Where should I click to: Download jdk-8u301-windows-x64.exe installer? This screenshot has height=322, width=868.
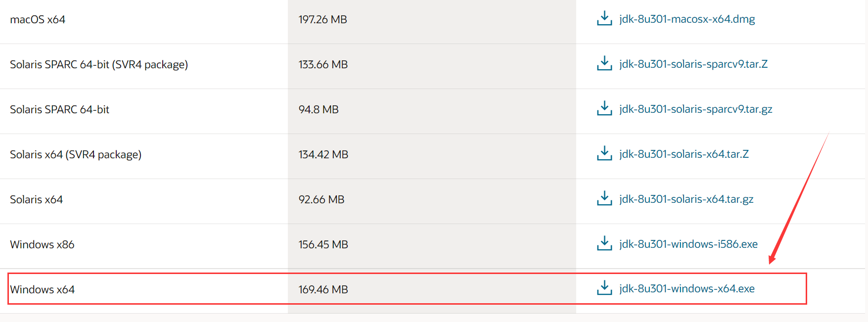(x=687, y=289)
